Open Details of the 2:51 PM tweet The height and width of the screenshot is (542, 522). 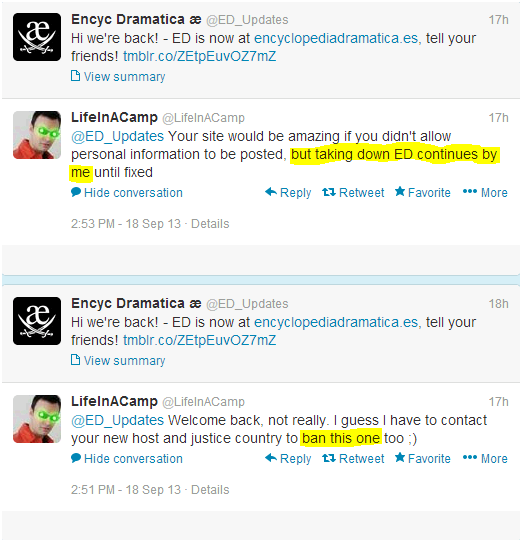click(210, 490)
